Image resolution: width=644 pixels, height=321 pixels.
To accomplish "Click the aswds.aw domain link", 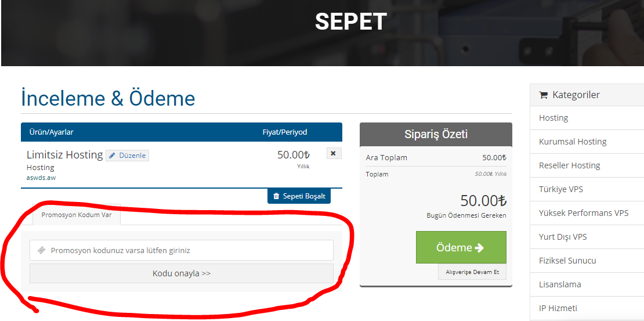I will (x=41, y=178).
